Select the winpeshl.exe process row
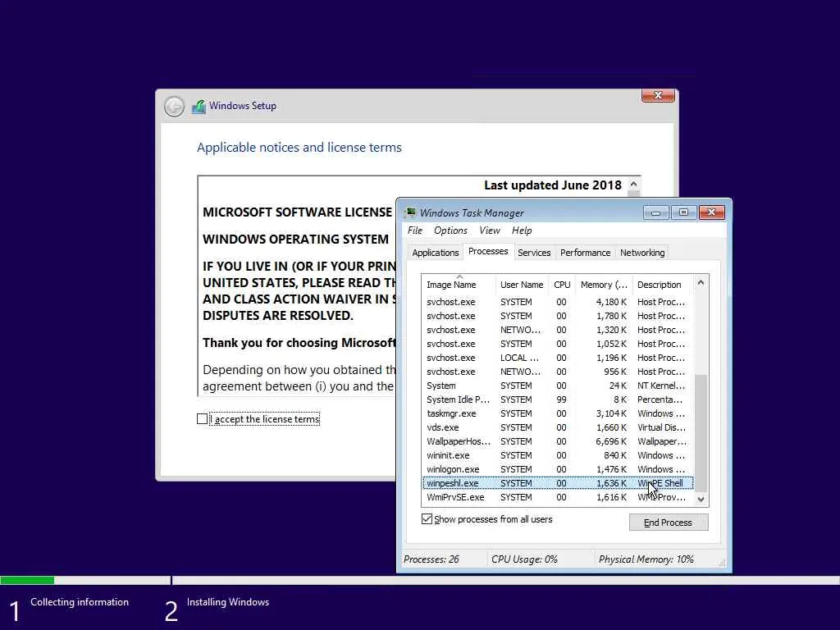The image size is (840, 630). (558, 483)
